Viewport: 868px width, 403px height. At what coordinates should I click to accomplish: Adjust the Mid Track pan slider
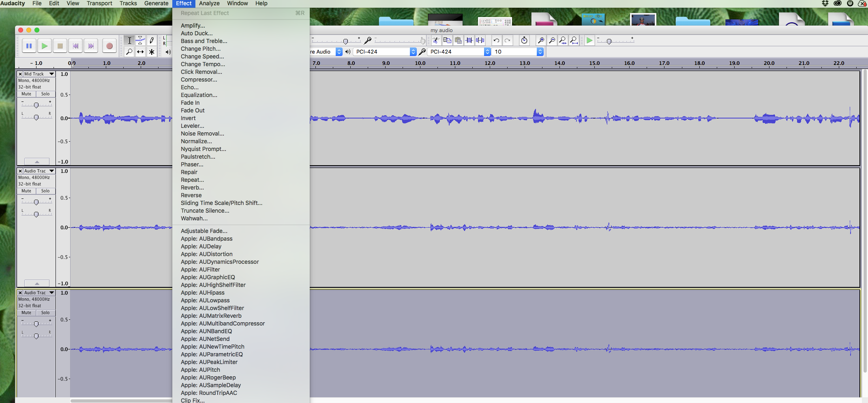pyautogui.click(x=36, y=117)
